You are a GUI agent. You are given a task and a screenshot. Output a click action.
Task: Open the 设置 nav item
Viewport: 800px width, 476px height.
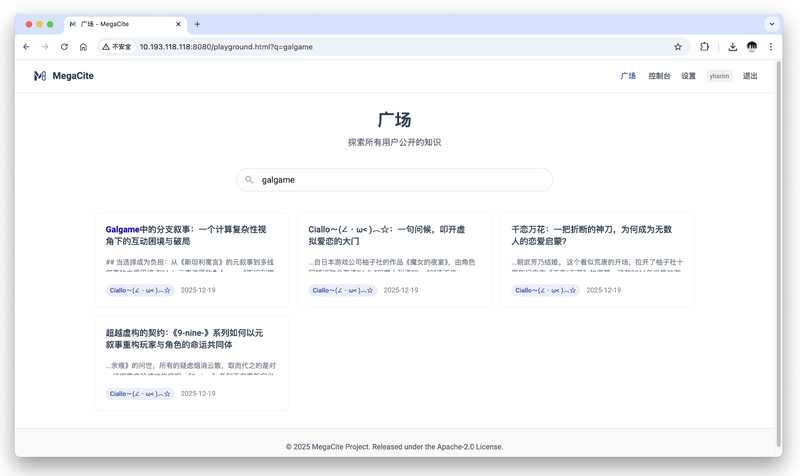tap(688, 76)
